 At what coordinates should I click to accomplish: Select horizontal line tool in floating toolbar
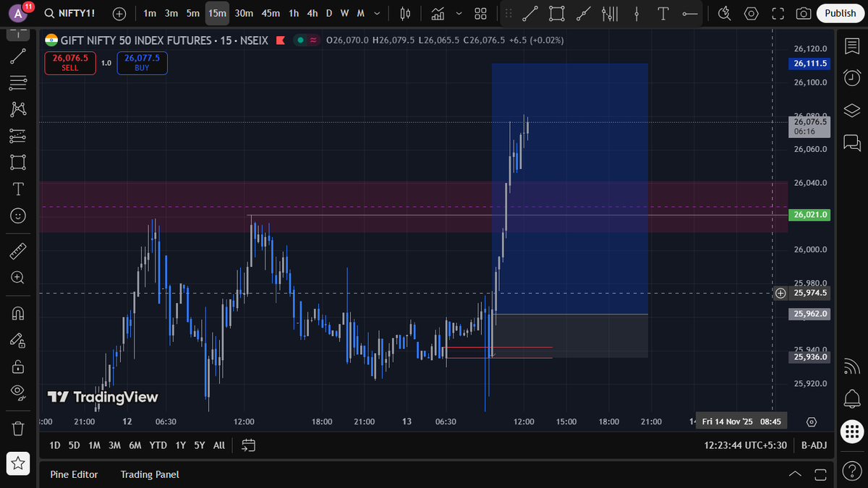pyautogui.click(x=690, y=13)
